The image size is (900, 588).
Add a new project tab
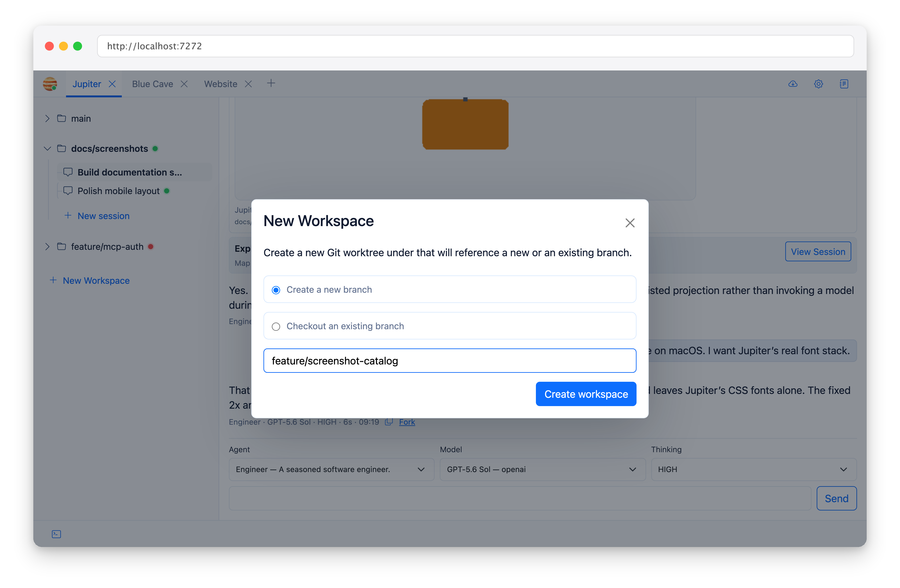point(271,83)
